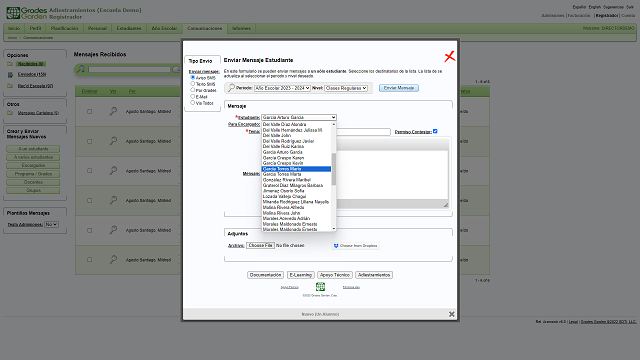Open Planificación in the main nav bar

click(64, 29)
